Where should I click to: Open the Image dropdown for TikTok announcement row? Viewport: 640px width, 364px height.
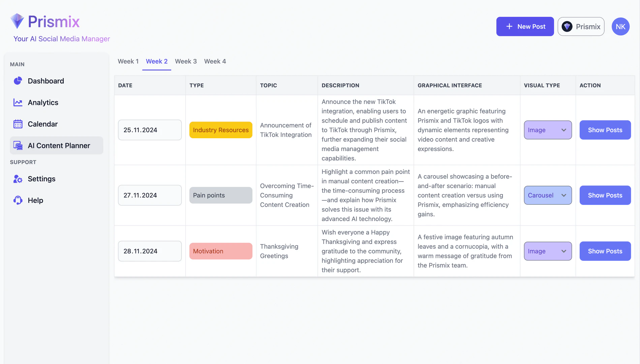[x=548, y=130]
